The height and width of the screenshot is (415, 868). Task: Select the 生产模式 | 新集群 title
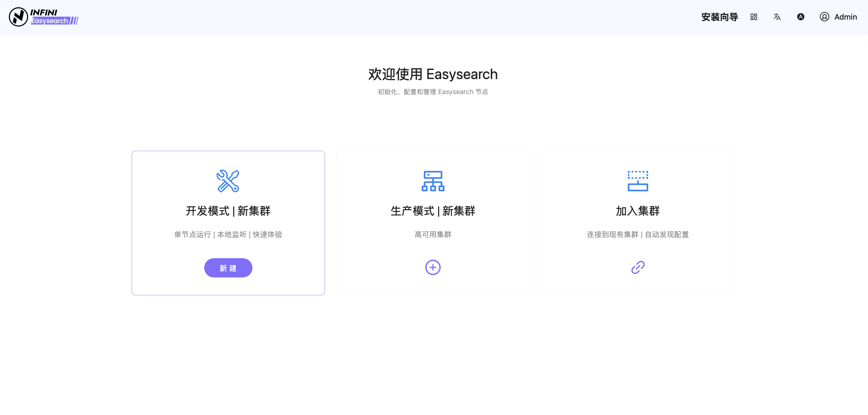click(433, 211)
